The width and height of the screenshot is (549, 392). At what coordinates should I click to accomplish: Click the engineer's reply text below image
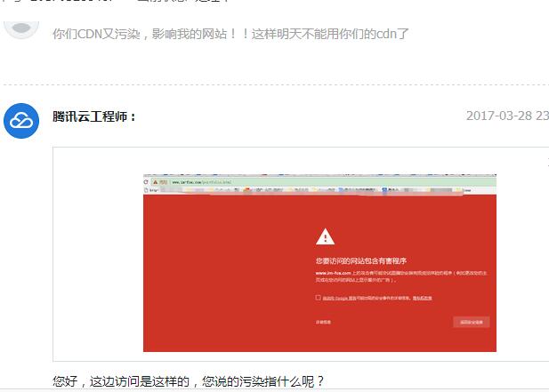coord(189,381)
